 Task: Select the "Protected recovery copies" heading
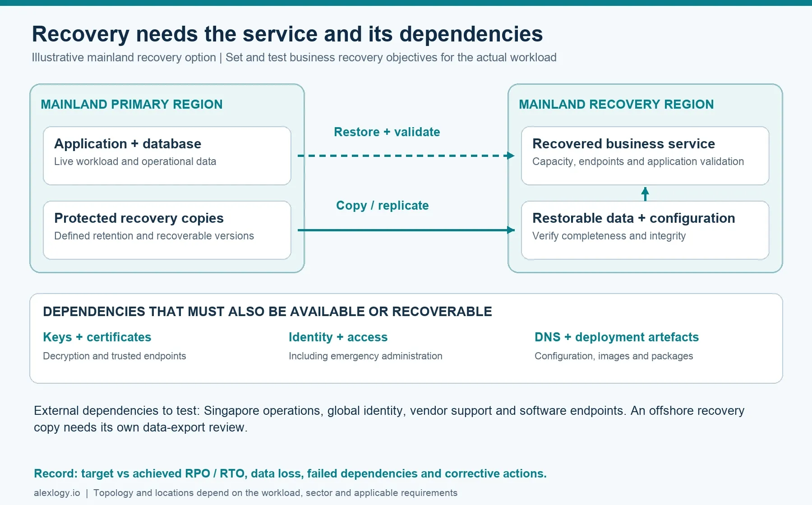pyautogui.click(x=139, y=218)
